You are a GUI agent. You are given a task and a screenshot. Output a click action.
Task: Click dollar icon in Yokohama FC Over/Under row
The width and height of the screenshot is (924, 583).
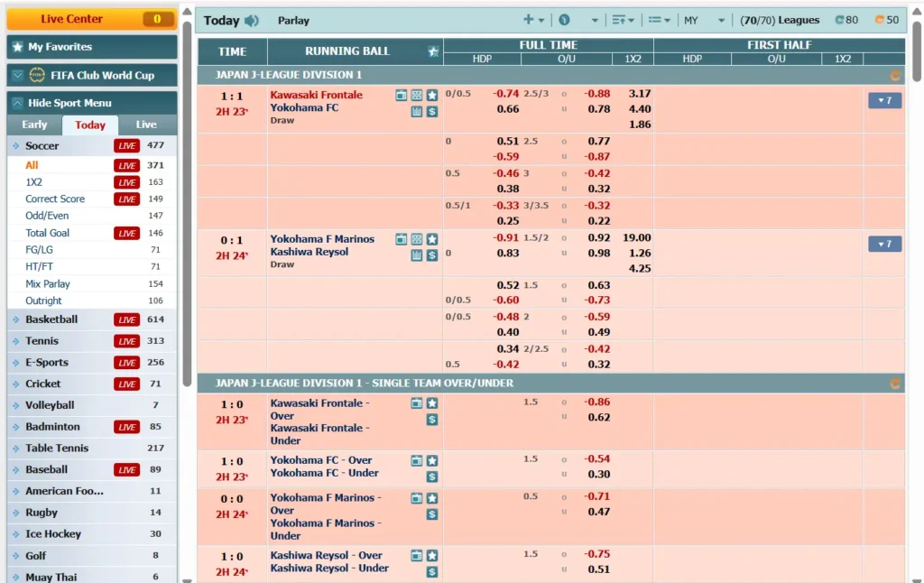(x=432, y=477)
